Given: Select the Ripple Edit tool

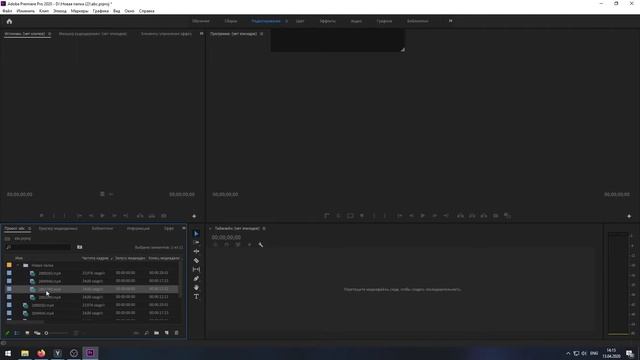Looking at the screenshot, I should tap(196, 251).
